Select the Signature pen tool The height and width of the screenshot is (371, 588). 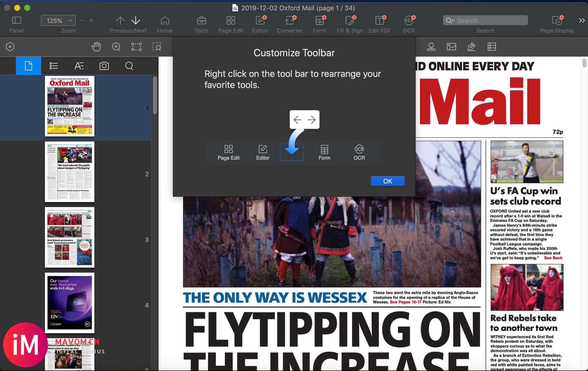471,47
